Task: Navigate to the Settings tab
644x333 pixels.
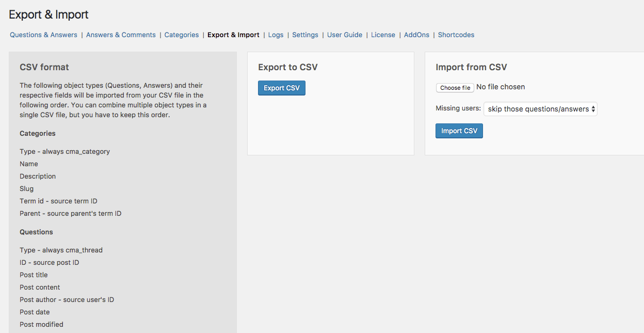Action: [x=305, y=35]
